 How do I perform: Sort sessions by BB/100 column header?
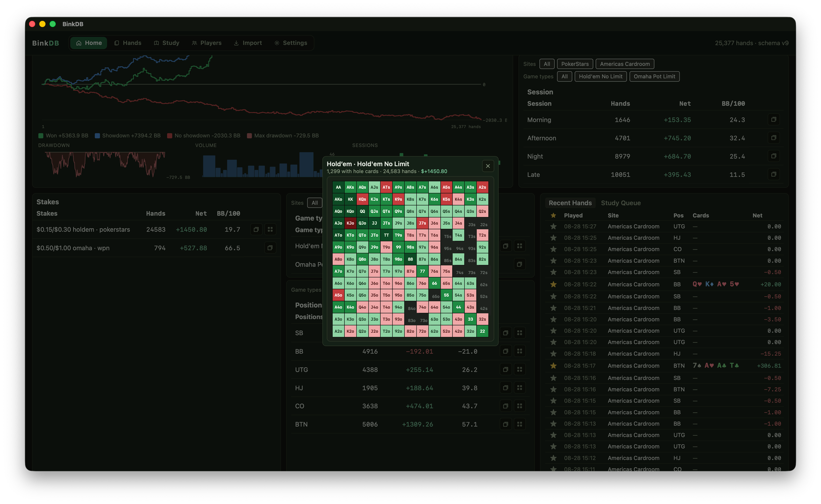click(x=733, y=104)
